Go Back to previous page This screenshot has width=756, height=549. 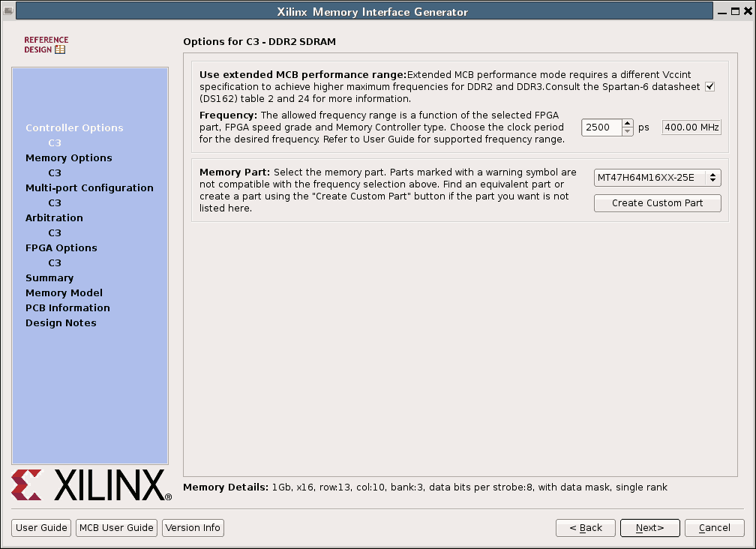tap(585, 528)
